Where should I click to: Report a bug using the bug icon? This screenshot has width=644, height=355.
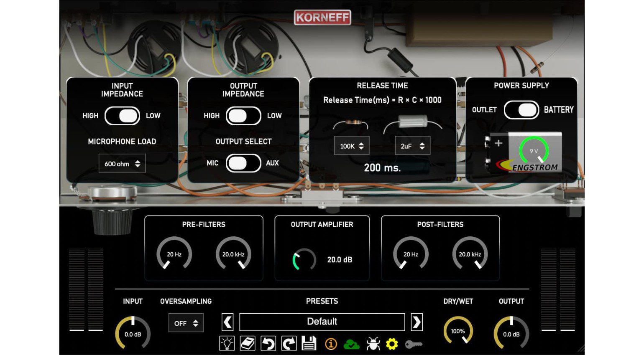(372, 344)
